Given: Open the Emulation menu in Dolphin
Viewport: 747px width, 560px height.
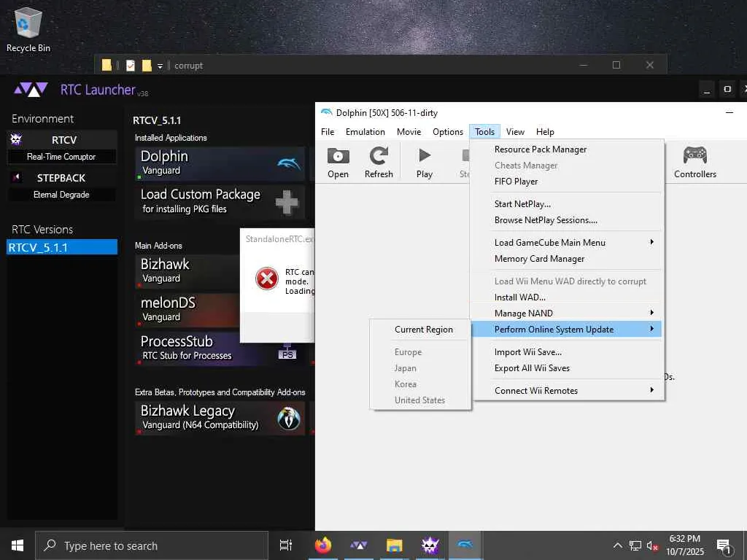Looking at the screenshot, I should pyautogui.click(x=365, y=132).
